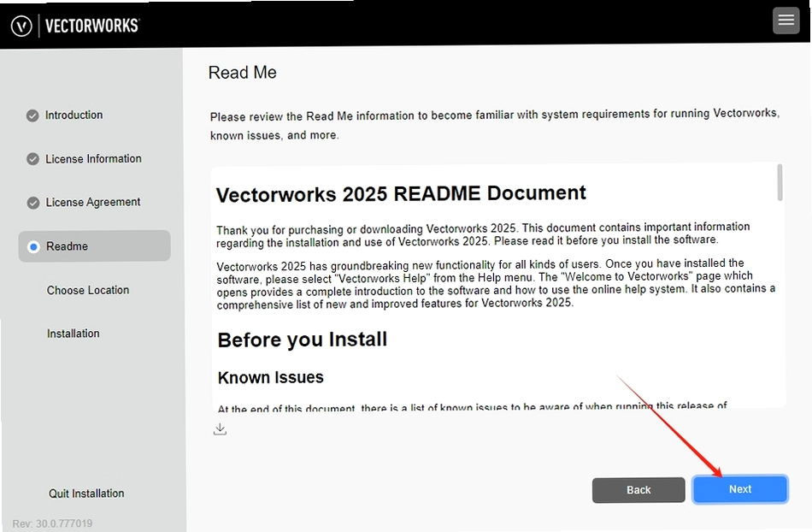Click the checkmark icon beside License Information
Viewport: 812px width, 532px height.
pyautogui.click(x=32, y=159)
